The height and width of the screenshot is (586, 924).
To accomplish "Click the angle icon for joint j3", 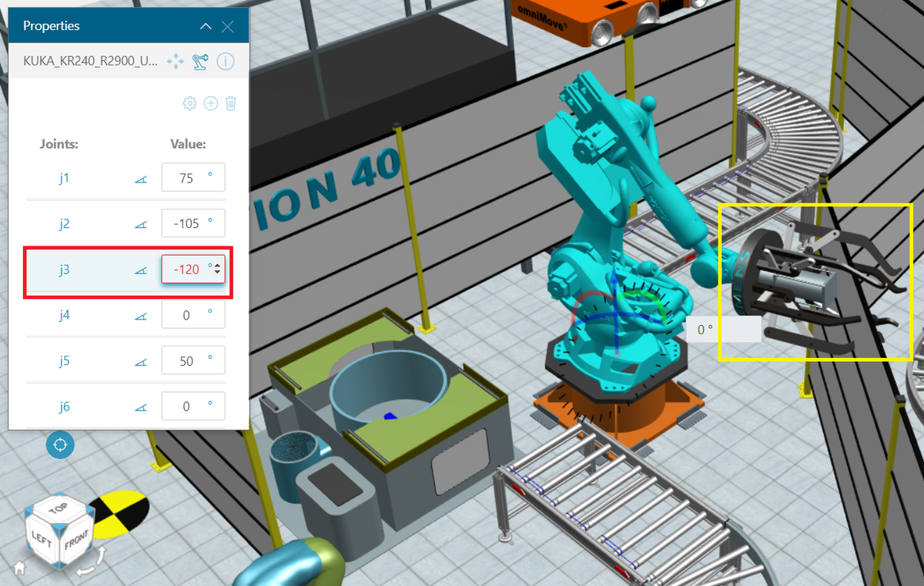I will point(140,270).
